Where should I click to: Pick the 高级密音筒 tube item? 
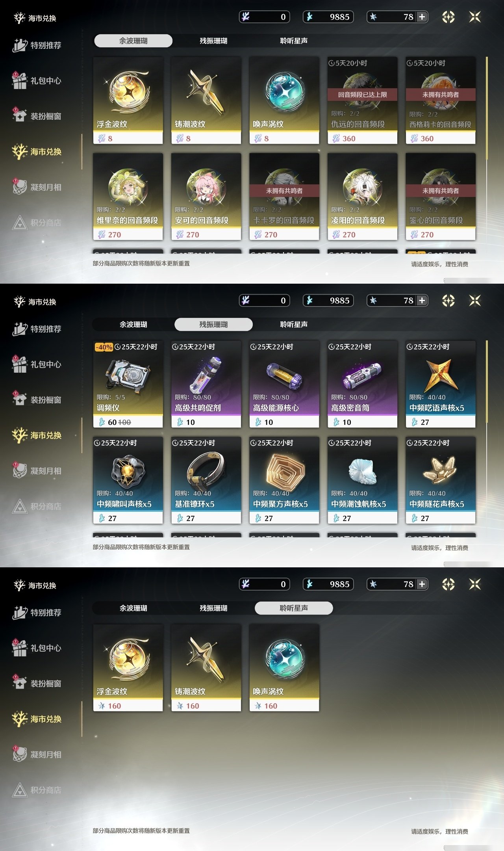click(362, 384)
